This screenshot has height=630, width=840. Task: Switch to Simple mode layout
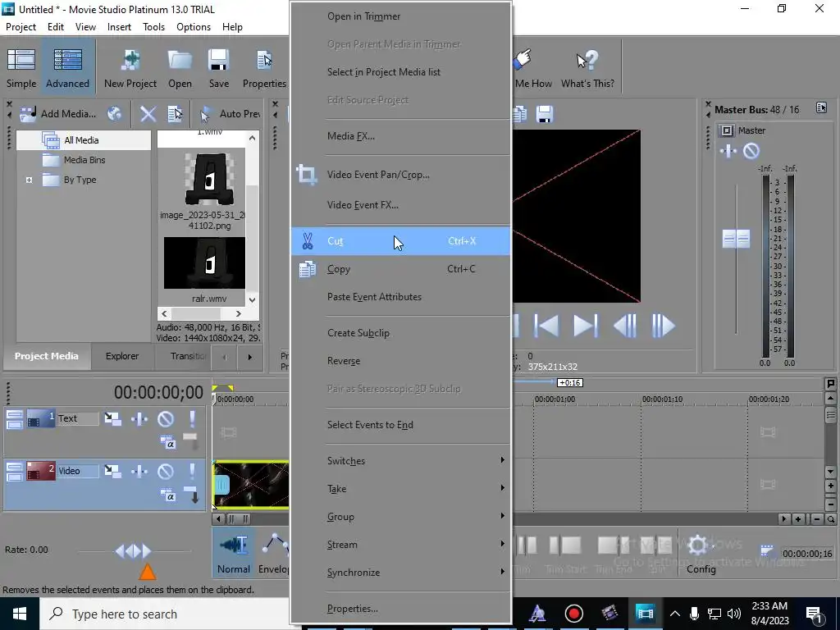[x=21, y=68]
